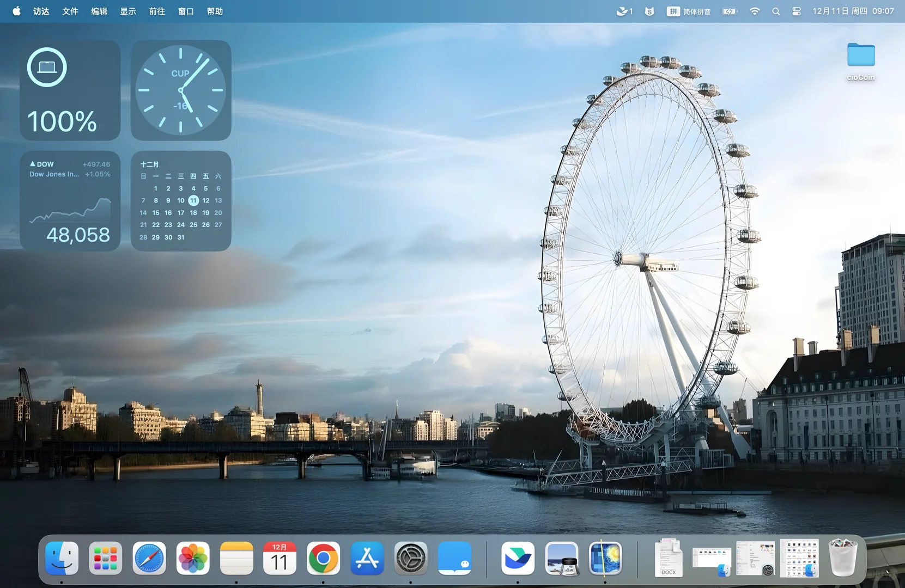Click the 十二月 calendar widget header
The image size is (905, 588).
click(150, 164)
